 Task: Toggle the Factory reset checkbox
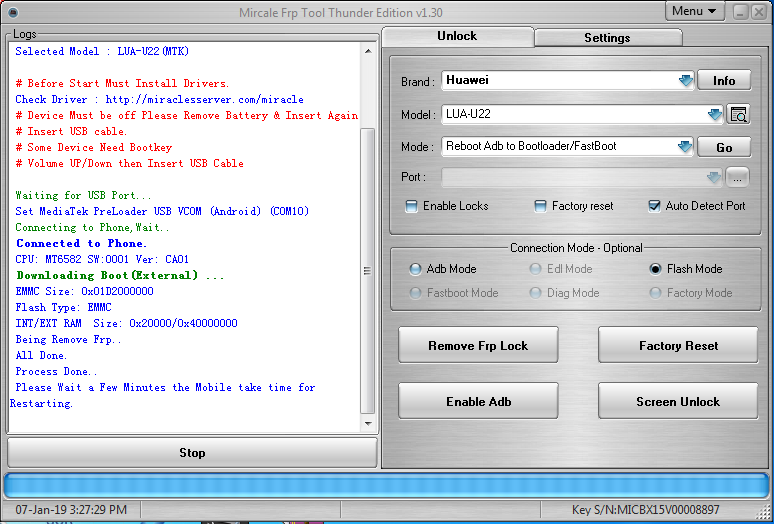pos(540,206)
